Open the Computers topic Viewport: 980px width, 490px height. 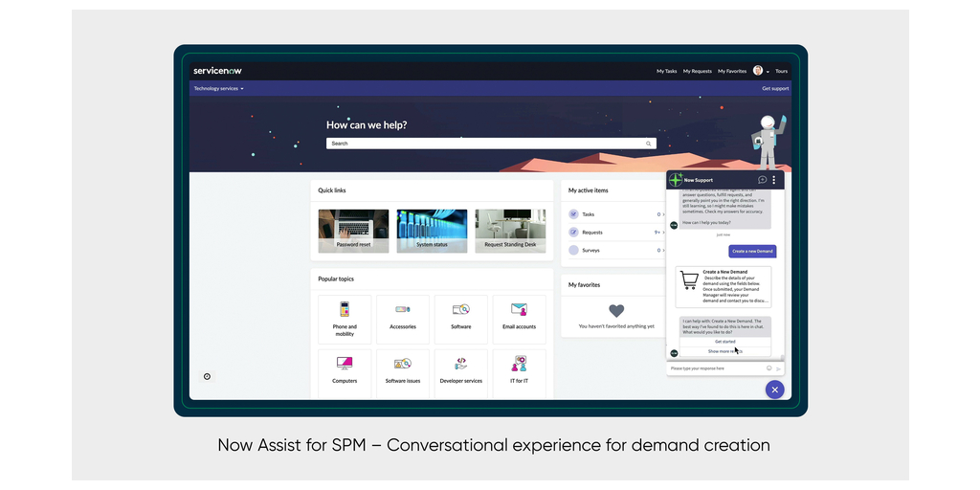tap(345, 373)
